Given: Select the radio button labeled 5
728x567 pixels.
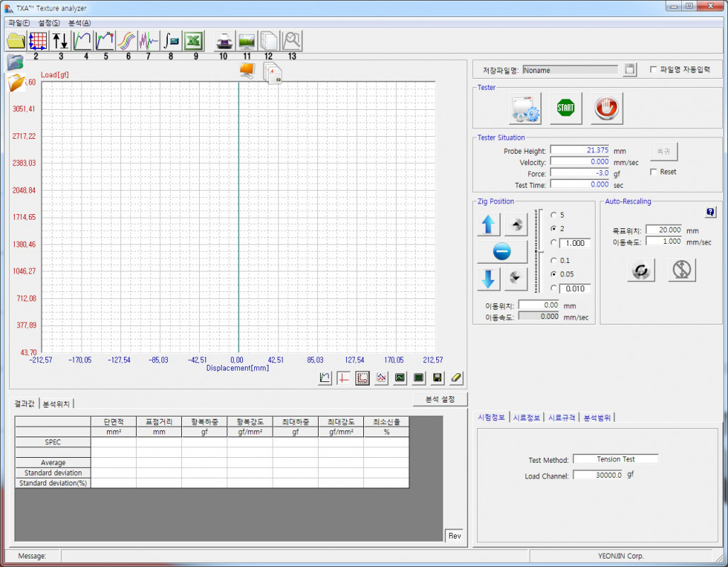Looking at the screenshot, I should pos(554,215).
